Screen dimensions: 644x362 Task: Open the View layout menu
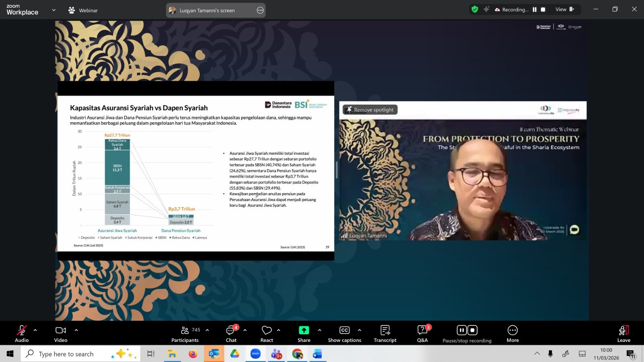click(x=564, y=9)
